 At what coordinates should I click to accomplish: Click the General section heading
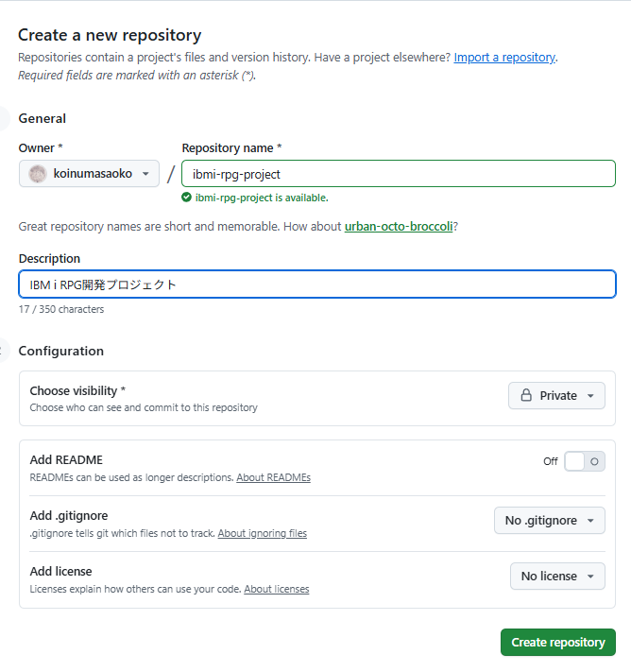43,118
